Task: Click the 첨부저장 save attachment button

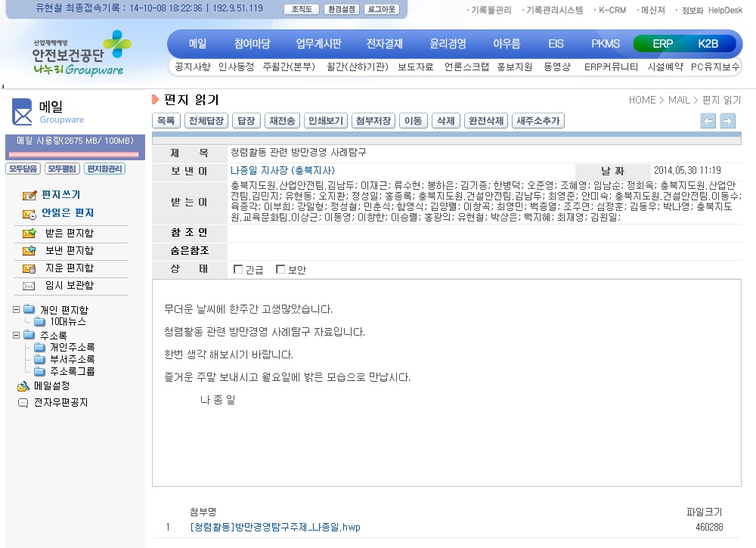Action: 373,120
